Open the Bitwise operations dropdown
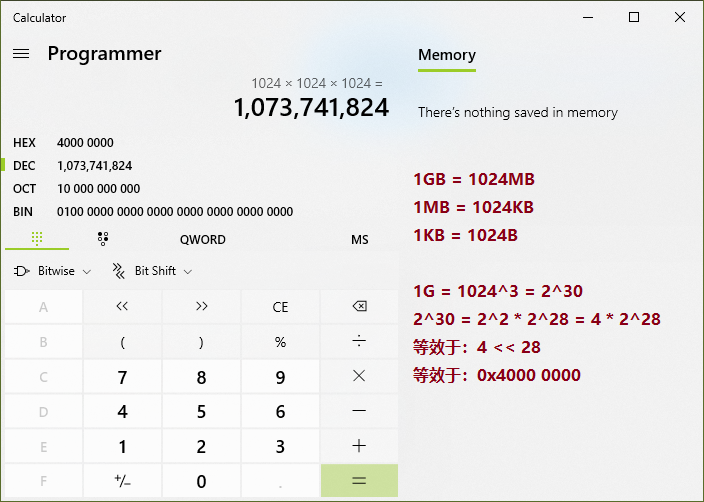Image resolution: width=704 pixels, height=502 pixels. pyautogui.click(x=53, y=271)
